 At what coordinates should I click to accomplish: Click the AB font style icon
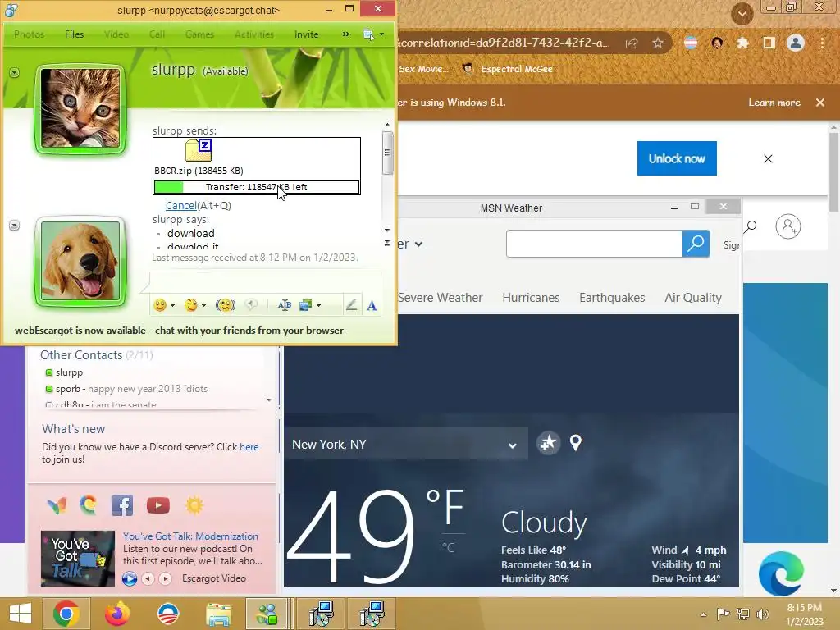[285, 305]
